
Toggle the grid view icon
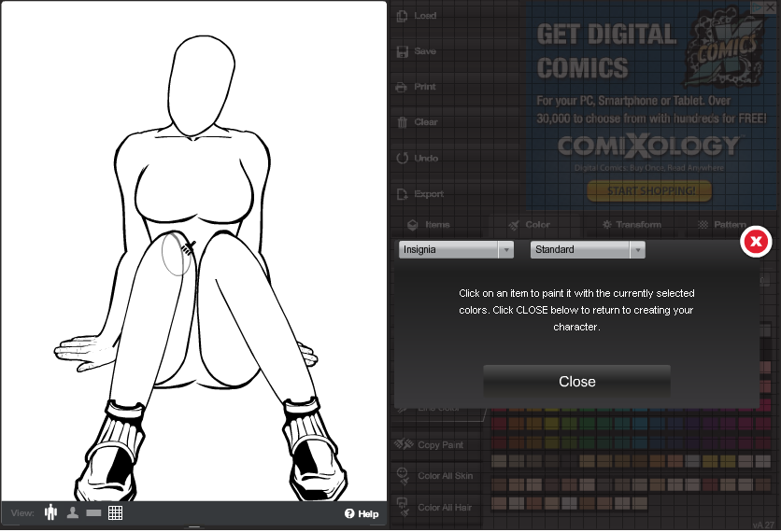click(116, 513)
